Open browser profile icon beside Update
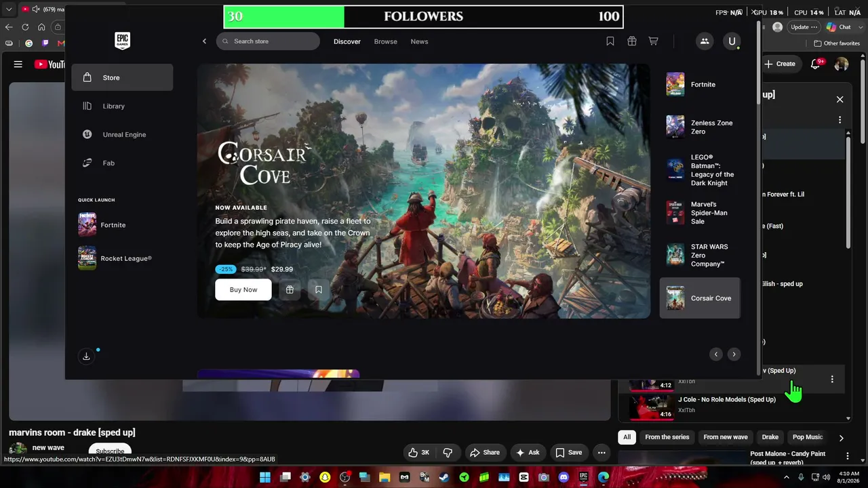This screenshot has width=868, height=488. pyautogui.click(x=777, y=27)
